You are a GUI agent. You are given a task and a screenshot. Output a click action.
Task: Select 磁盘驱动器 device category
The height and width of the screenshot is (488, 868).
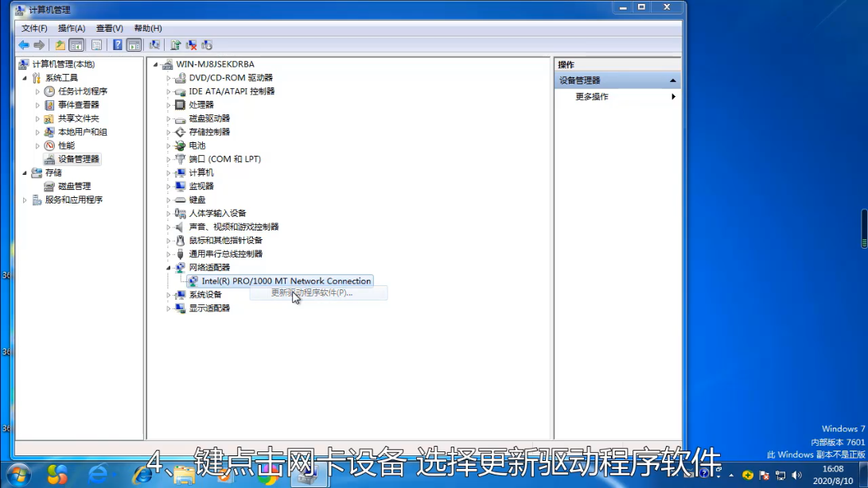pyautogui.click(x=209, y=118)
